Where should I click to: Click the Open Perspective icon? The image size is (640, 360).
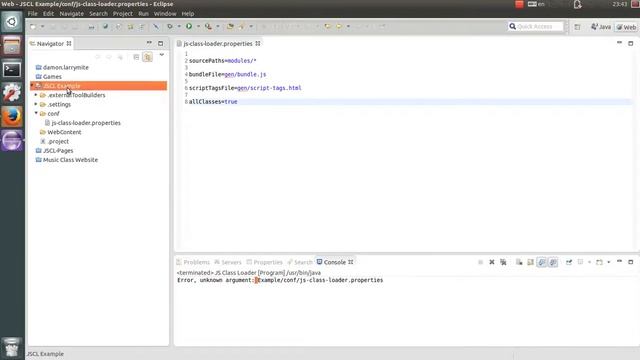tap(577, 27)
